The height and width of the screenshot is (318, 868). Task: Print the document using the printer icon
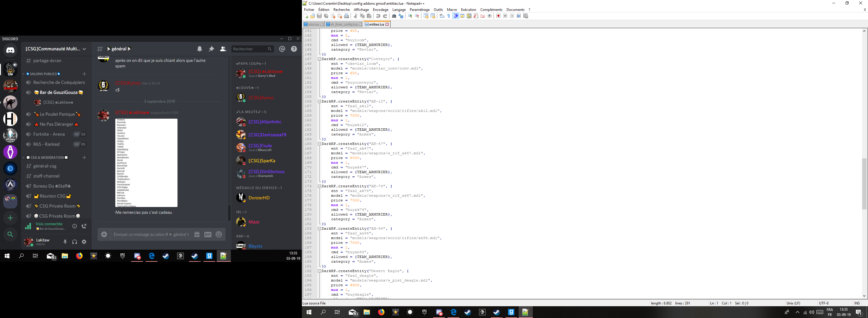346,16
